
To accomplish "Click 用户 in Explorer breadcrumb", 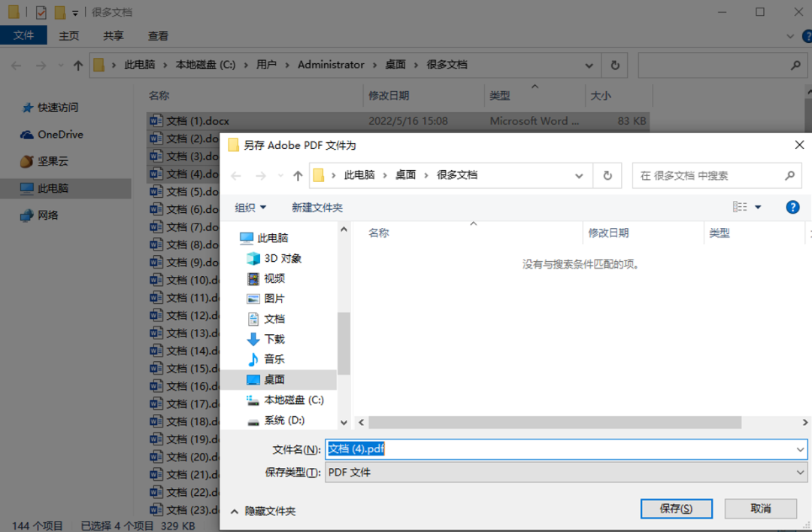I will click(266, 65).
